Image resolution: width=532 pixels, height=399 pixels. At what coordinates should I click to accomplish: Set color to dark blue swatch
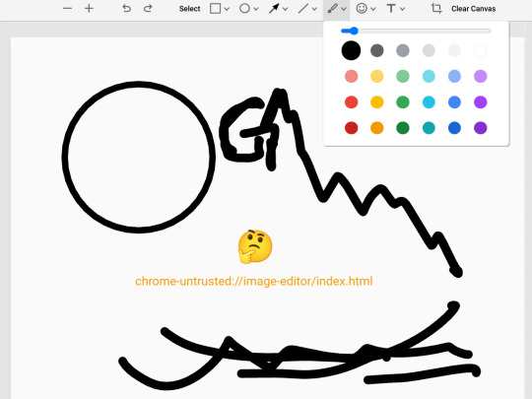[x=454, y=128]
